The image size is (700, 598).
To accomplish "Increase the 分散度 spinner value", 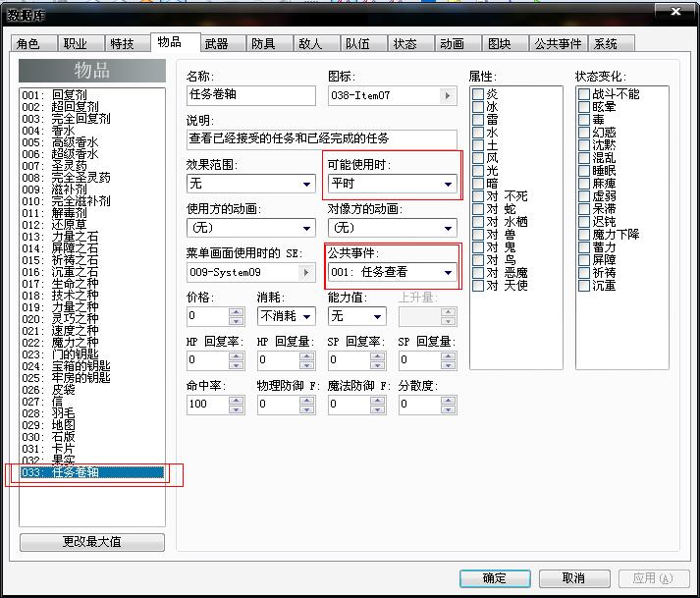I will [449, 401].
